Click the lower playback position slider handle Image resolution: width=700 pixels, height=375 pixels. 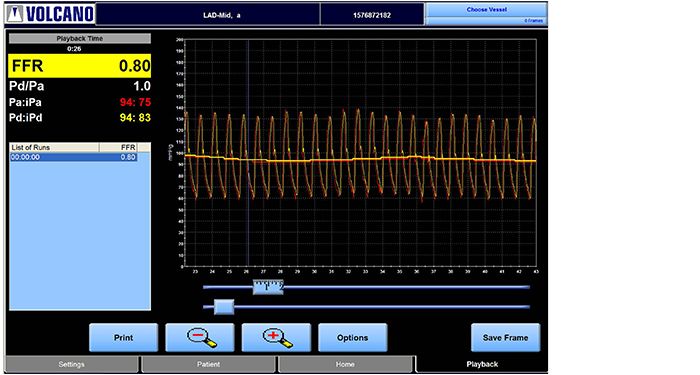click(x=224, y=307)
